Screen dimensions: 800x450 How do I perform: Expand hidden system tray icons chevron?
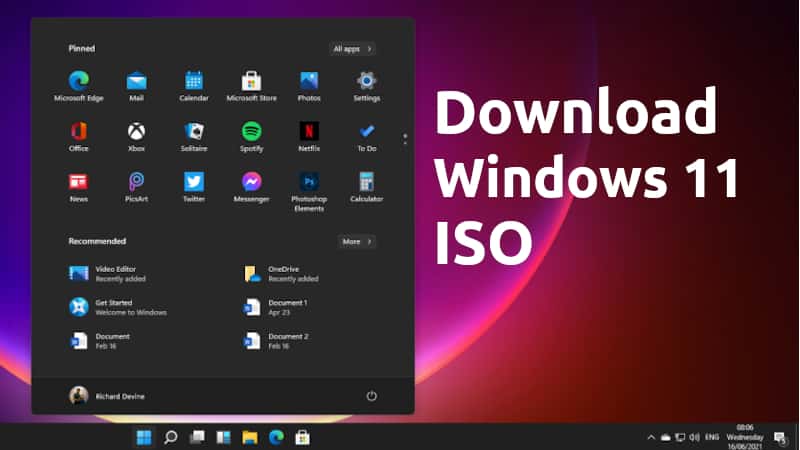click(651, 437)
